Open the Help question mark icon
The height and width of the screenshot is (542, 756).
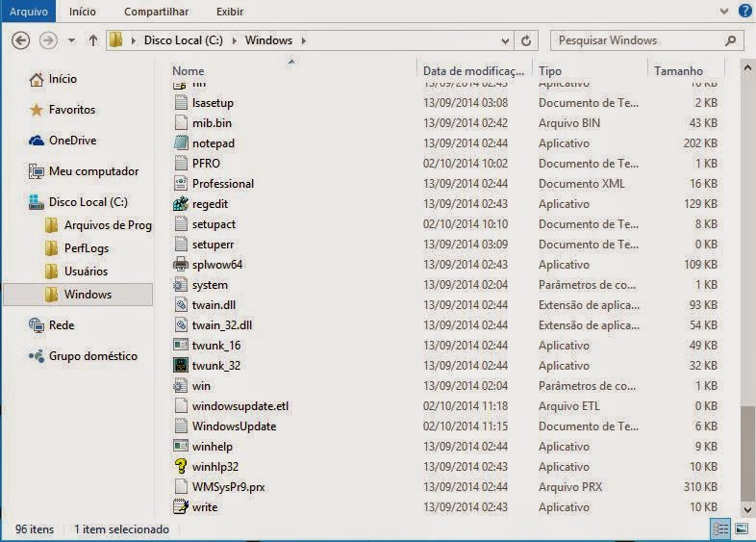pos(745,11)
